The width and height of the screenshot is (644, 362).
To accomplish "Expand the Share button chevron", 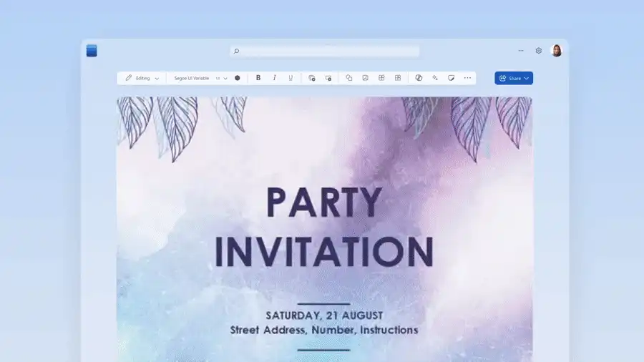I will point(526,79).
